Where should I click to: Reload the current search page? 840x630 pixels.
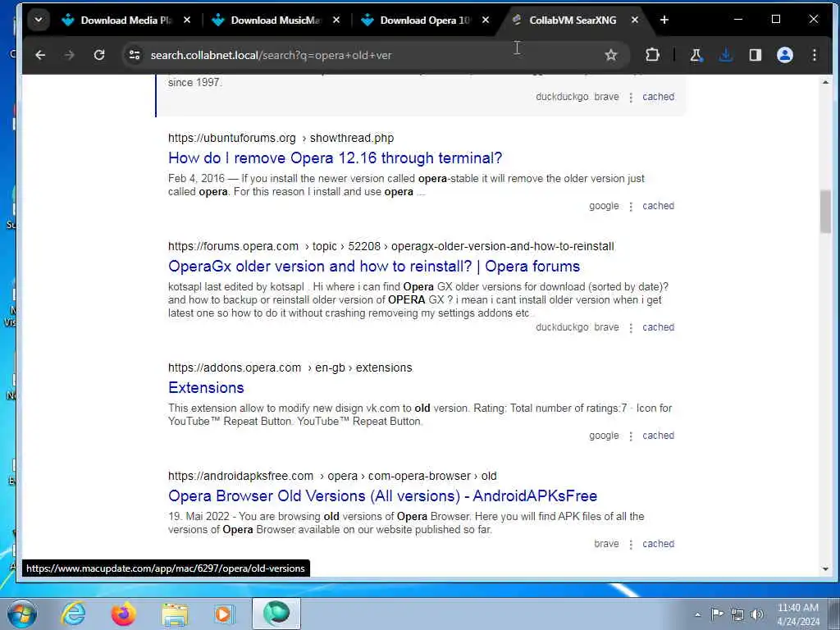(x=99, y=55)
